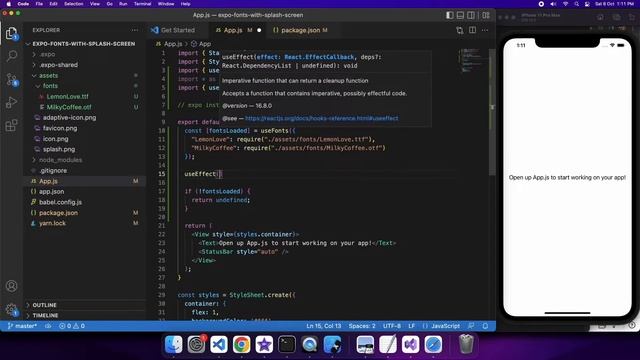
Task: Click the synchronize changes icon in status bar
Action: click(48, 326)
